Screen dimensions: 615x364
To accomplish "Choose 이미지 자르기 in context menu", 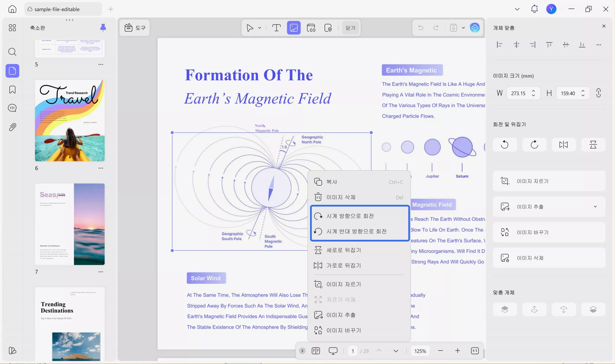I will (x=359, y=284).
